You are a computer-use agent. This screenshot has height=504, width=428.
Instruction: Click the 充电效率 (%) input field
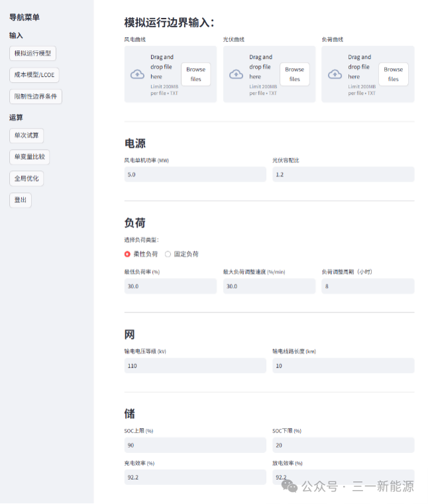[x=195, y=477]
